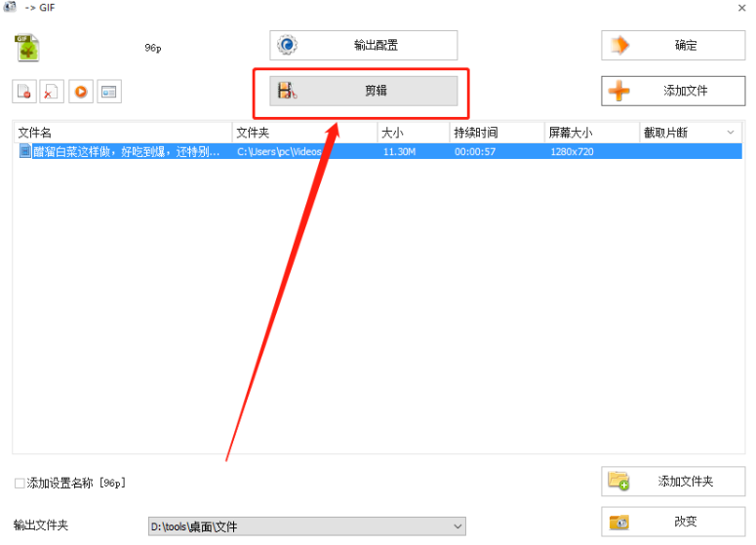Sort by the 文件夹 column header
Viewport: 756px width, 545px height.
click(304, 133)
